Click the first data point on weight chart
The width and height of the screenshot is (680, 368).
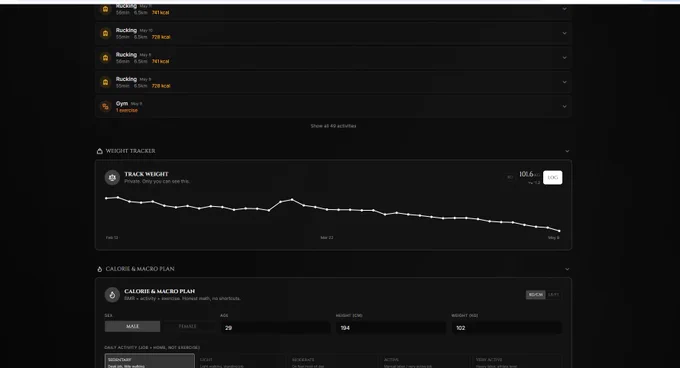coord(106,198)
